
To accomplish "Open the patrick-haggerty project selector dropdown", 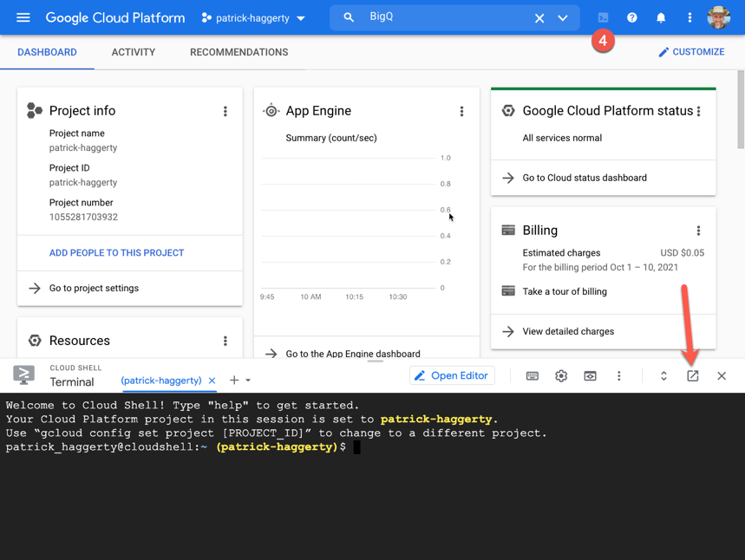I will (253, 18).
